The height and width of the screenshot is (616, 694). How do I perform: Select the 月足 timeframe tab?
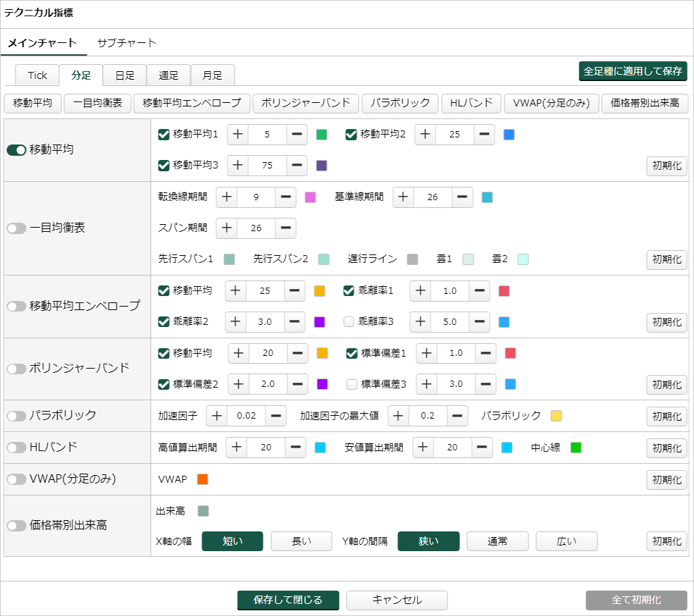tap(213, 75)
